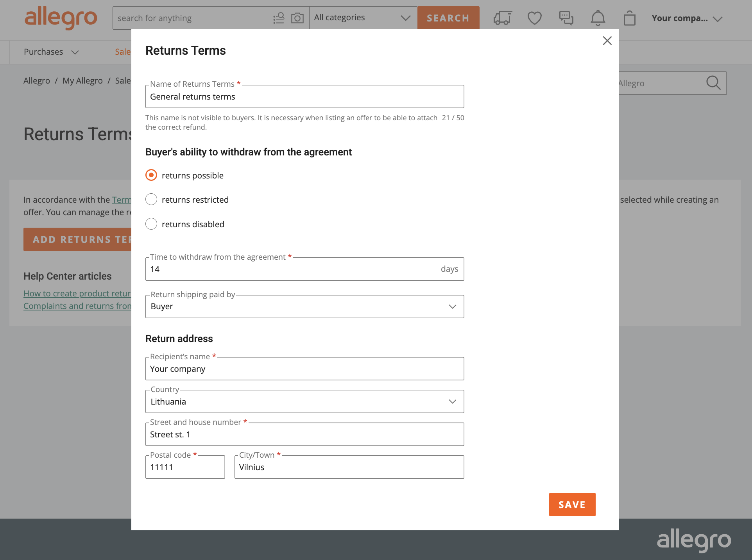Edit Time to withdraw days field
Viewport: 752px width, 560px height.
[305, 269]
